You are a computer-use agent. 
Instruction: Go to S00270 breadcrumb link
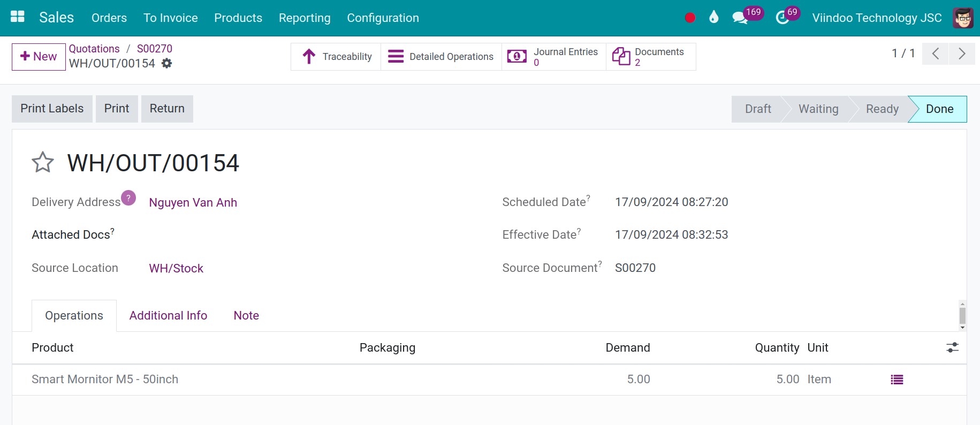(x=155, y=49)
